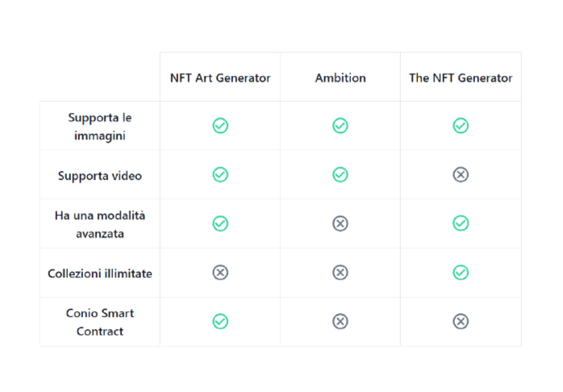563x392 pixels.
Task: Select The NFT Generator column header
Action: 461,78
